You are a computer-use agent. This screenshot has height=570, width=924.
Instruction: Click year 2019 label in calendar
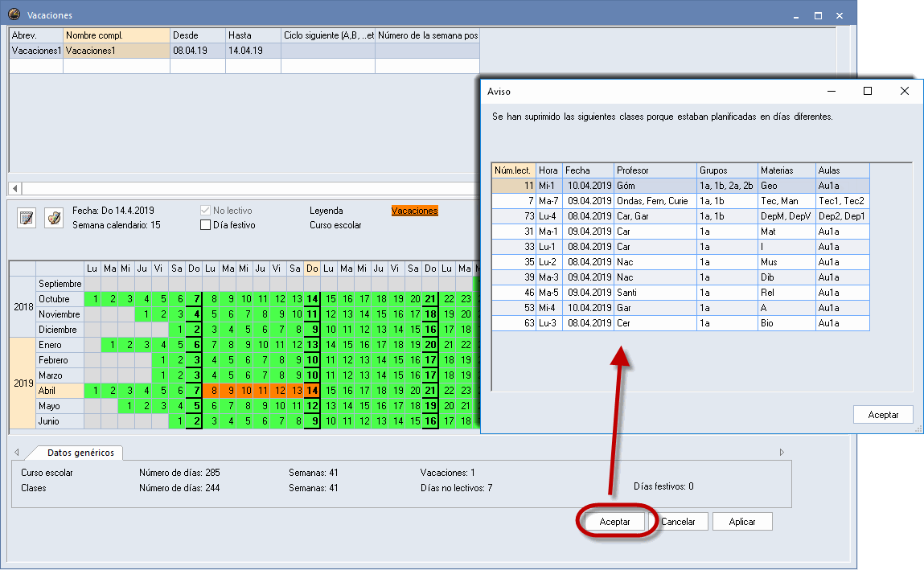(23, 383)
